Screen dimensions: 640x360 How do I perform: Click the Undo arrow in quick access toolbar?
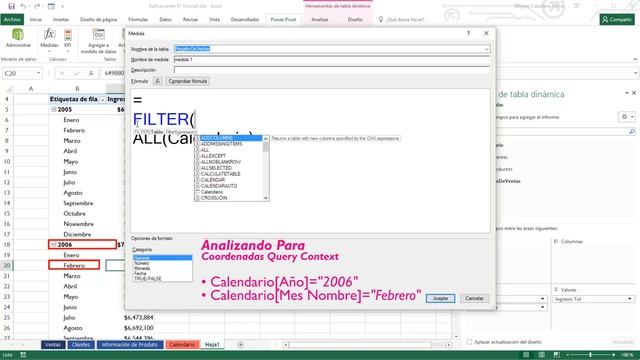[23, 6]
